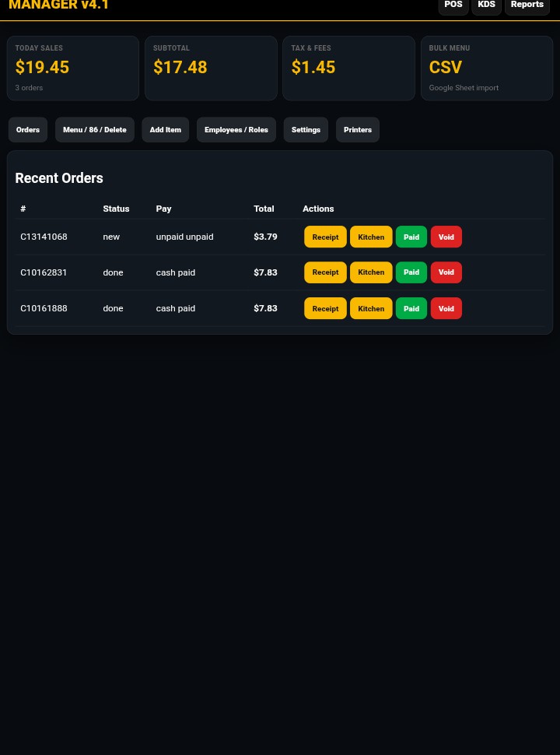Print receipt for order C10162831
Viewport: 560px width, 755px height.
point(325,272)
